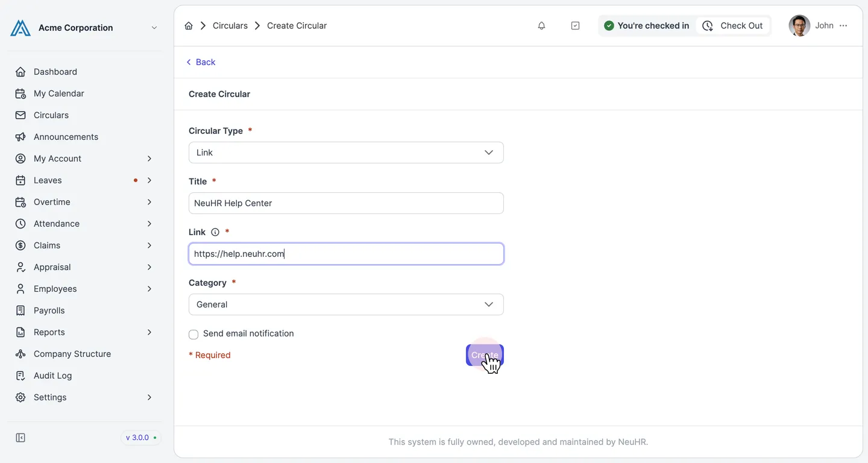Expand the Appraisal submenu
The image size is (868, 463).
tap(149, 267)
